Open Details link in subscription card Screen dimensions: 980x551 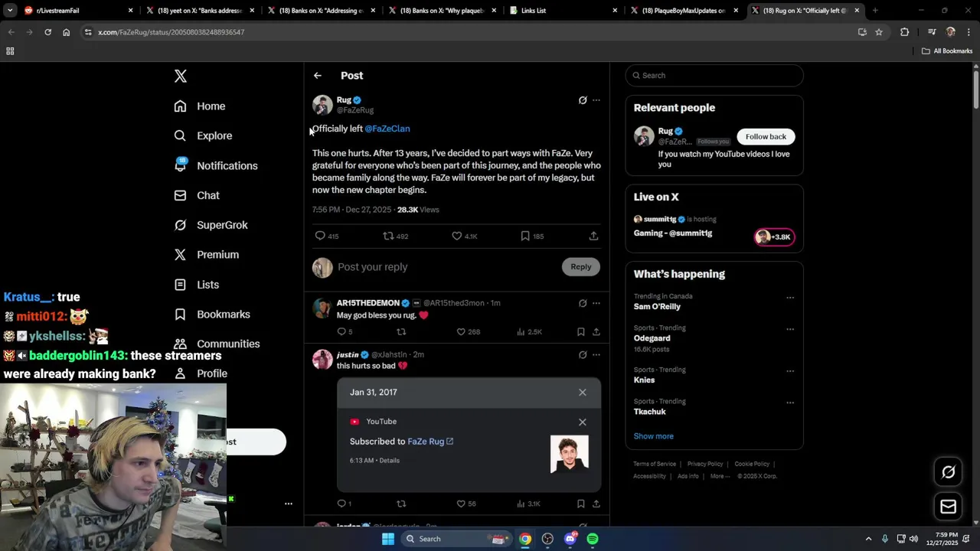pyautogui.click(x=389, y=461)
